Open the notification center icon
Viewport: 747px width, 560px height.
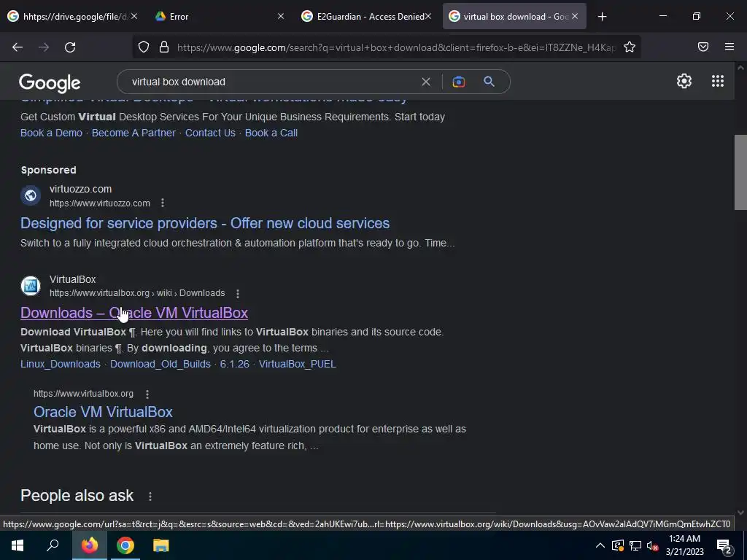(x=724, y=547)
